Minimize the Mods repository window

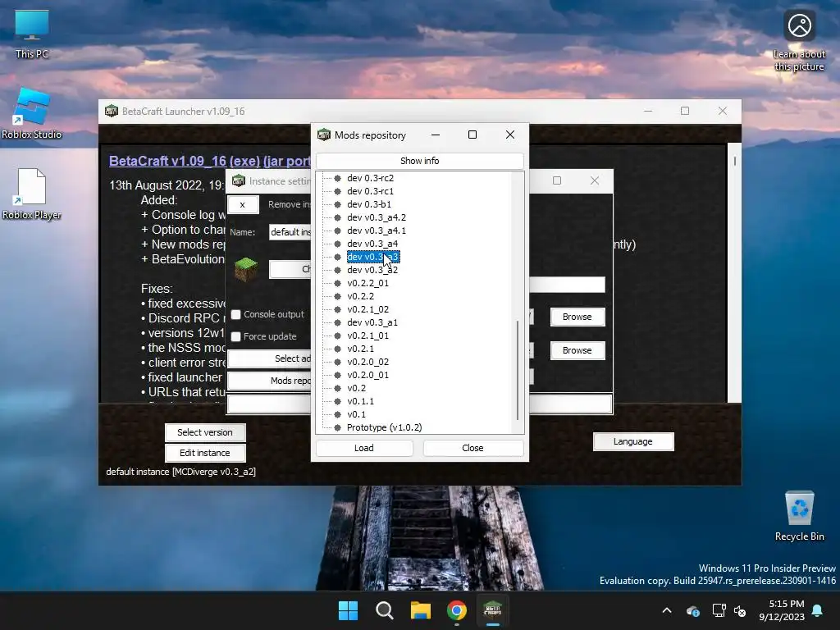[436, 135]
